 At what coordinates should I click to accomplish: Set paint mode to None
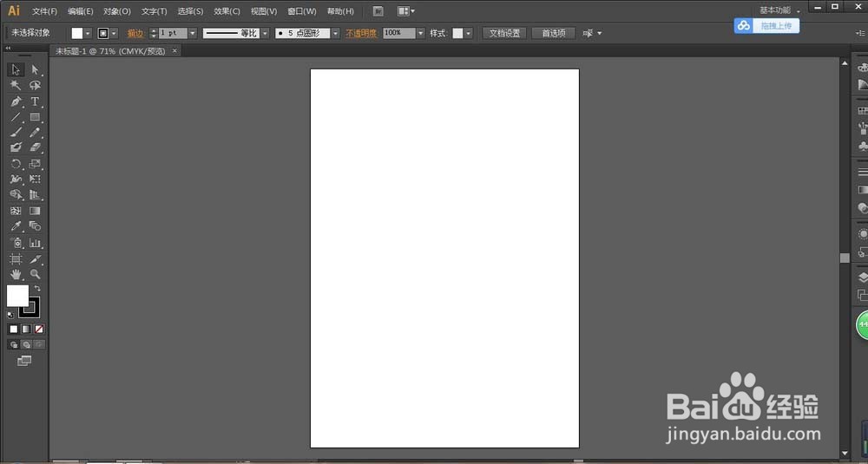tap(39, 329)
